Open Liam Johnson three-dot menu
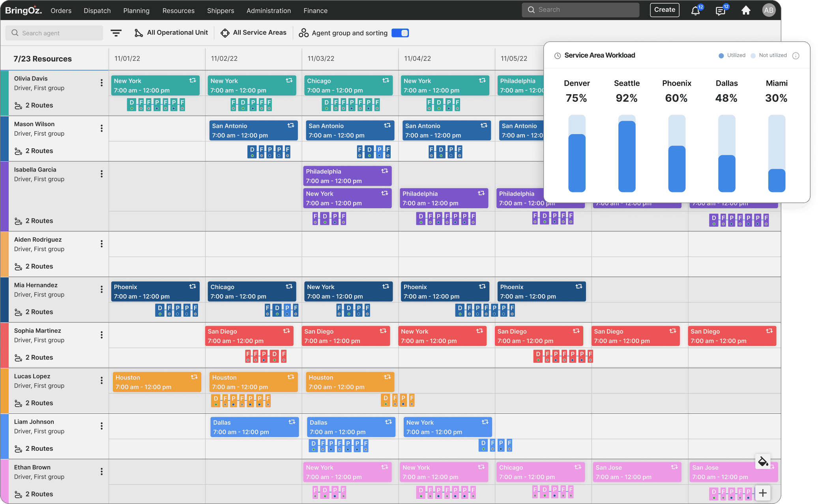This screenshot has width=820, height=504. click(101, 426)
